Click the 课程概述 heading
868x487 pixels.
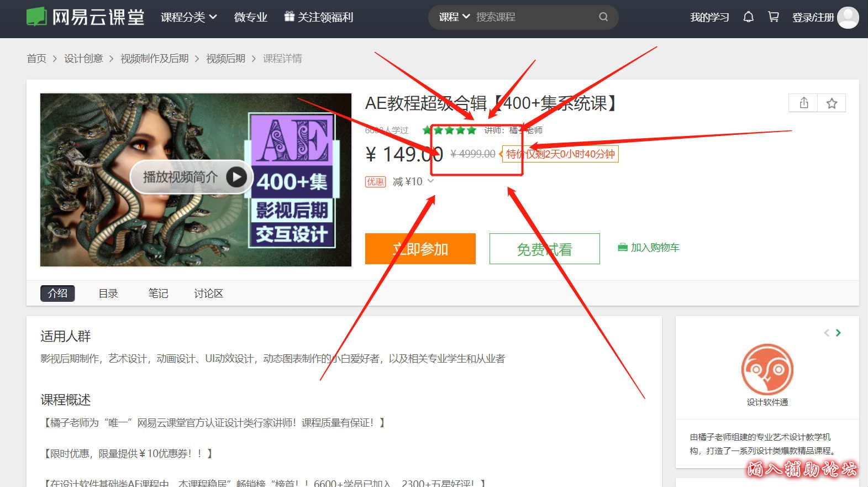[65, 400]
